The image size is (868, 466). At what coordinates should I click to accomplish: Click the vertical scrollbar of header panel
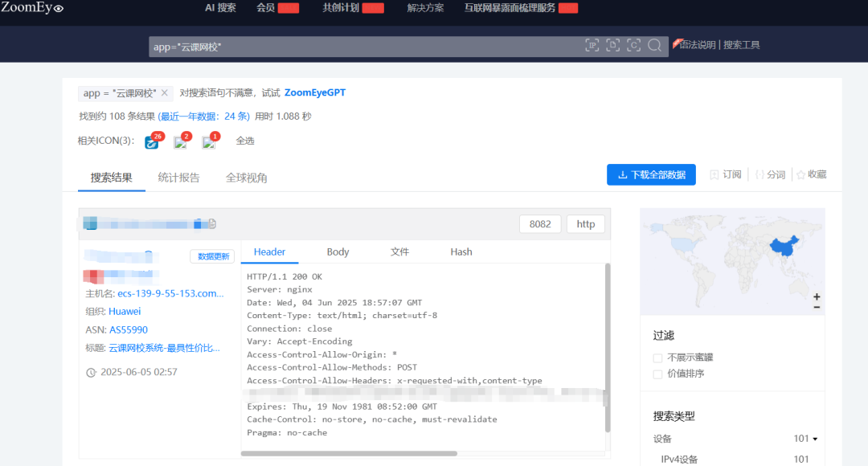608,348
